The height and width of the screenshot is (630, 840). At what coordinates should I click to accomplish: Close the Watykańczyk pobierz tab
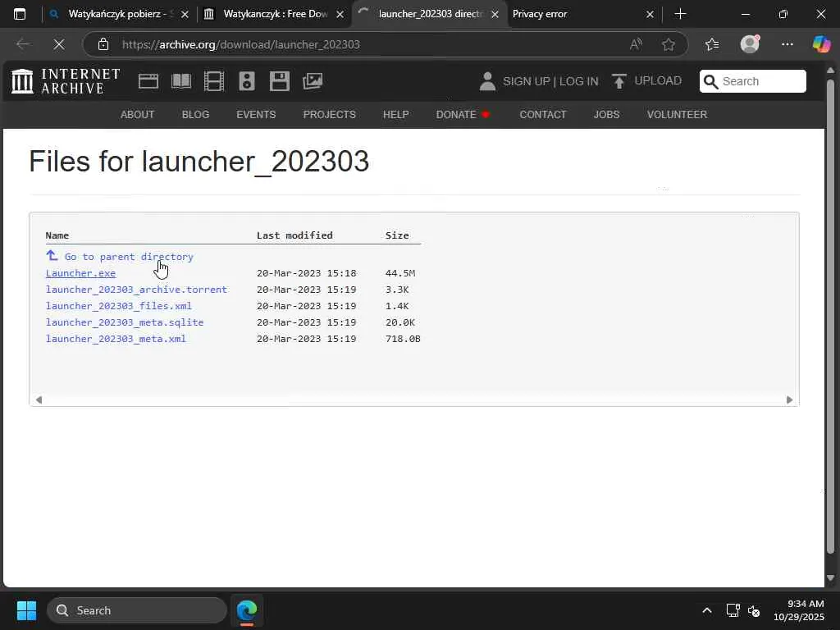[x=185, y=15]
